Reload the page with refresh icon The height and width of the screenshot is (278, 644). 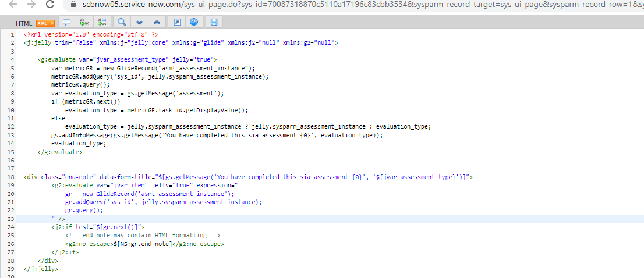(50, 5)
